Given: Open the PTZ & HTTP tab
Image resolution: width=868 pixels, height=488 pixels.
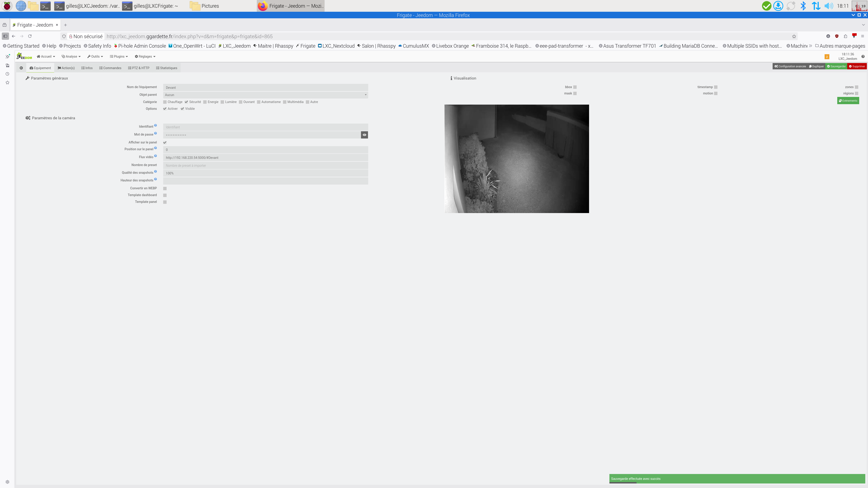Looking at the screenshot, I should coord(139,68).
